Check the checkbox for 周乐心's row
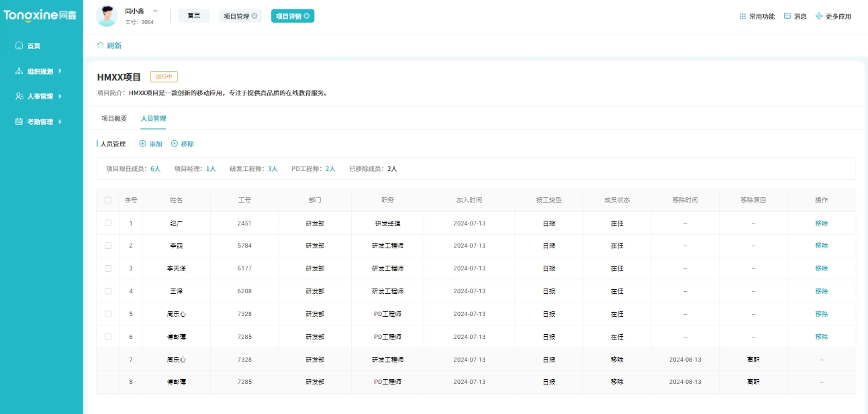868x414 pixels. point(108,313)
